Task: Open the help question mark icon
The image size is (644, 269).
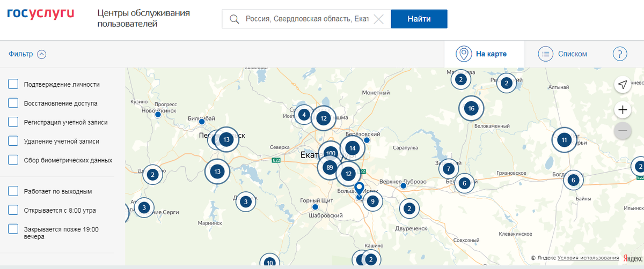Action: (620, 54)
